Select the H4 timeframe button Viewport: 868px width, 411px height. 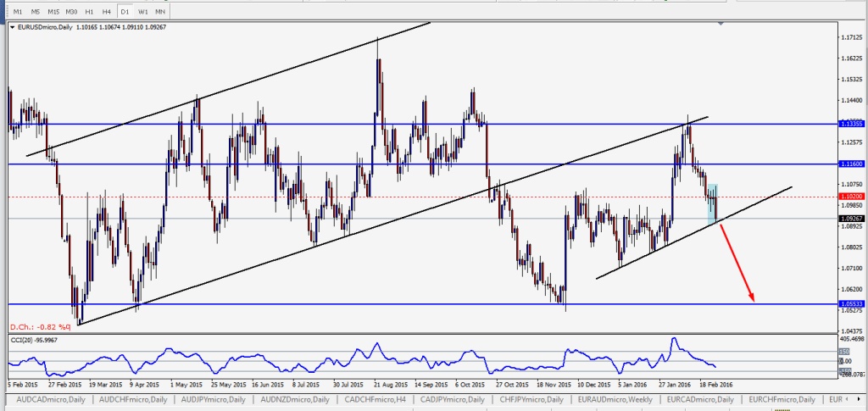(105, 12)
